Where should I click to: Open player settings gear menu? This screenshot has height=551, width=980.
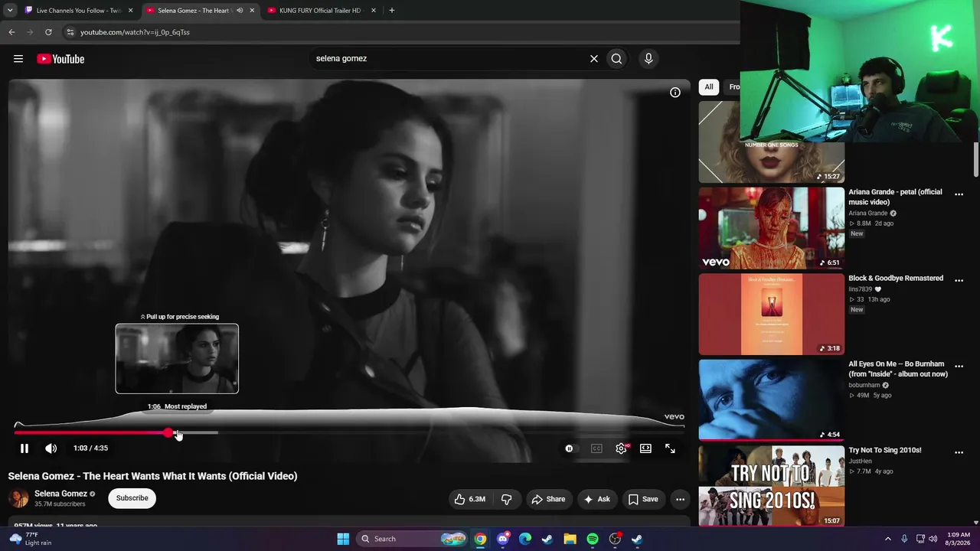pos(621,448)
